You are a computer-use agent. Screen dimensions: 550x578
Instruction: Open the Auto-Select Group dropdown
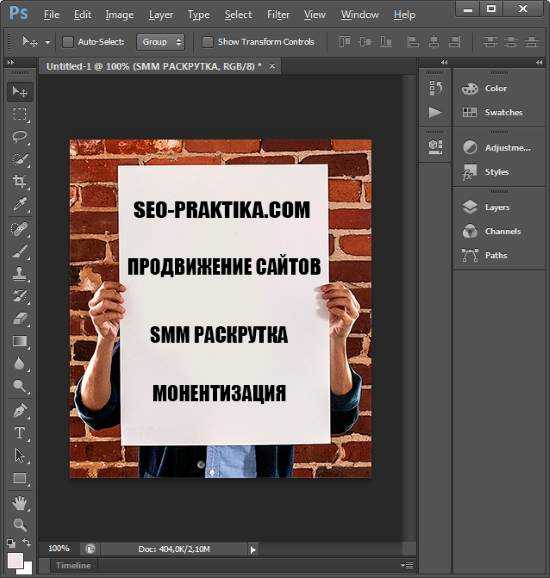click(160, 42)
